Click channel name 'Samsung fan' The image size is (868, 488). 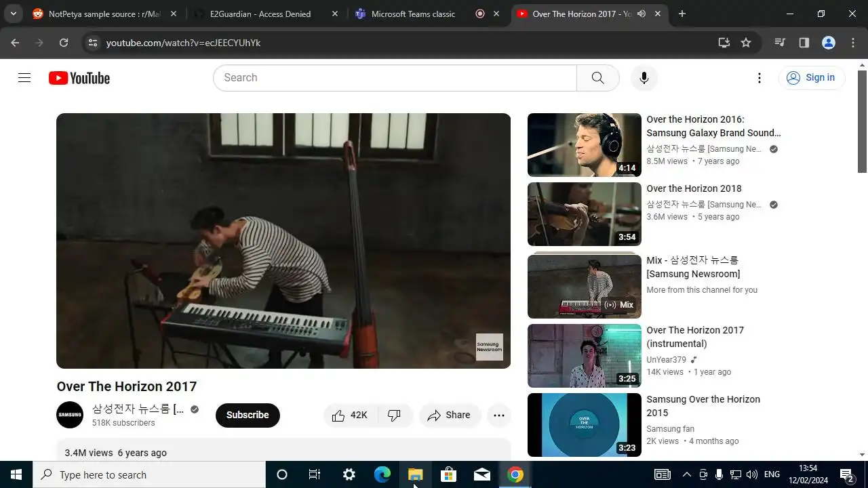tap(670, 429)
